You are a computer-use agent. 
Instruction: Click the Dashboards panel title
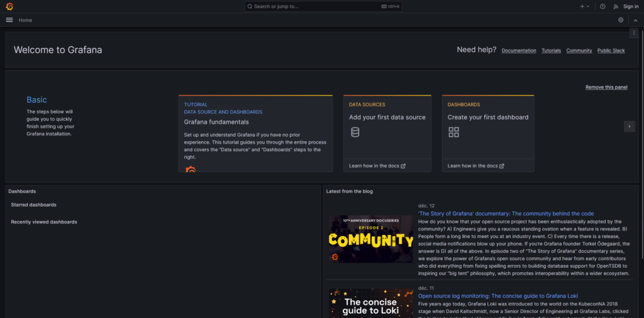pos(22,191)
